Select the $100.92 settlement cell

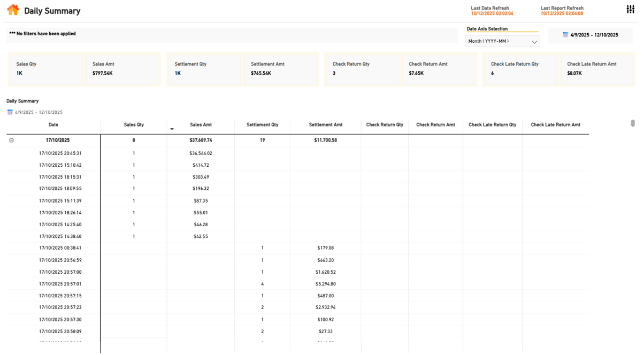[x=325, y=320]
